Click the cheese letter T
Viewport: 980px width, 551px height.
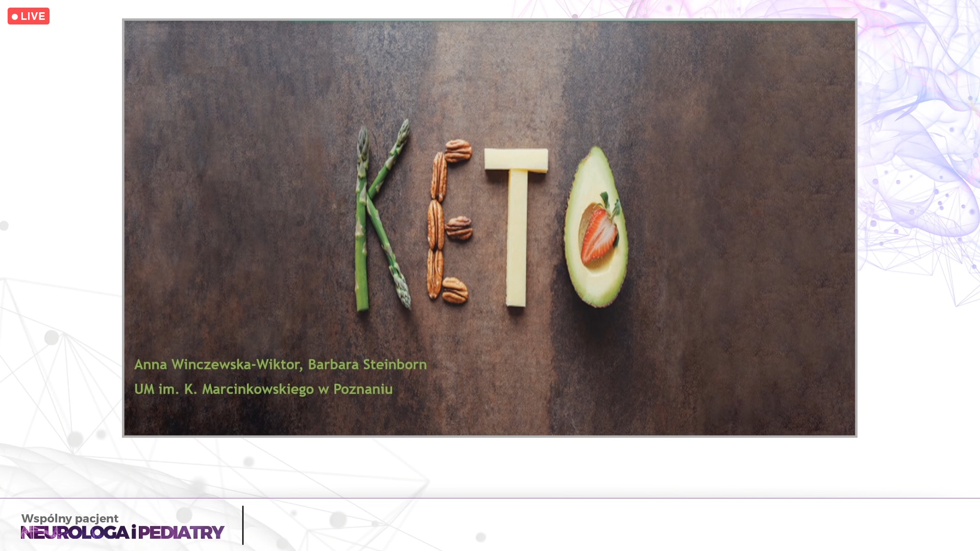tap(516, 227)
